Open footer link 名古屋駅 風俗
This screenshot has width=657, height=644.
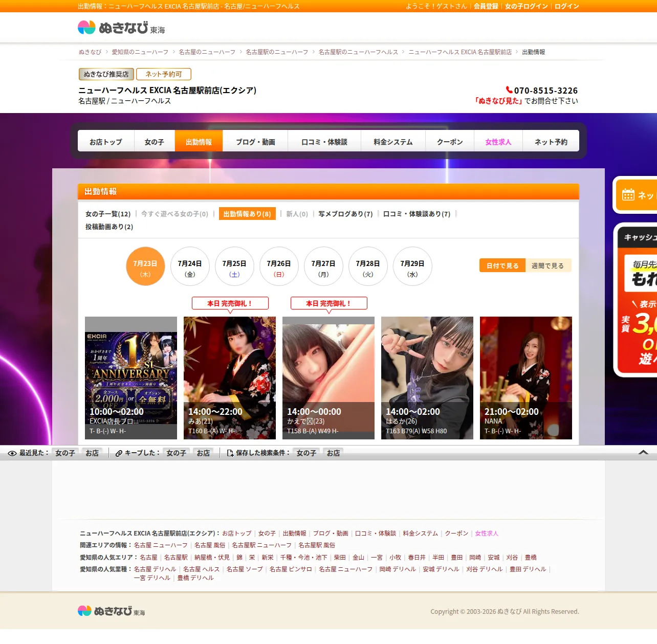317,545
